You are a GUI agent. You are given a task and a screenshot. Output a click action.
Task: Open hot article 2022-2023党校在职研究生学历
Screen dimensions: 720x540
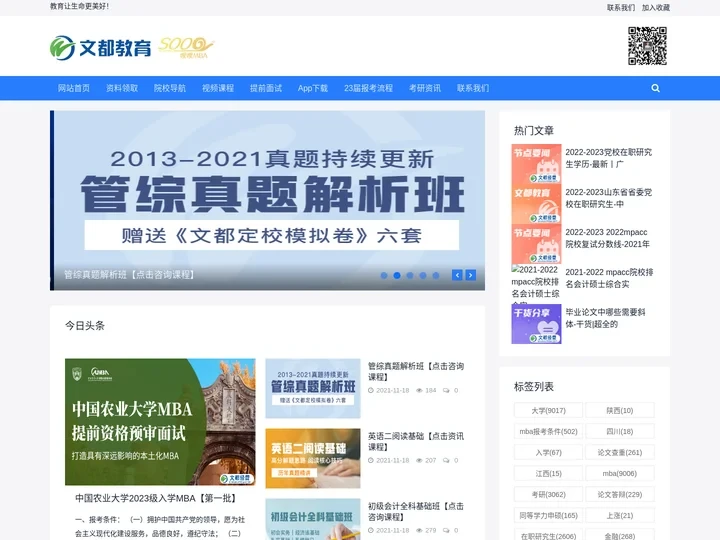(x=608, y=158)
